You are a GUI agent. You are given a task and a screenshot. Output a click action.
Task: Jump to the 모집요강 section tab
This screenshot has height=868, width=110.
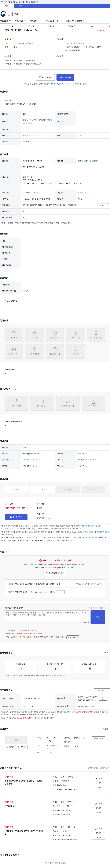click(10, 26)
